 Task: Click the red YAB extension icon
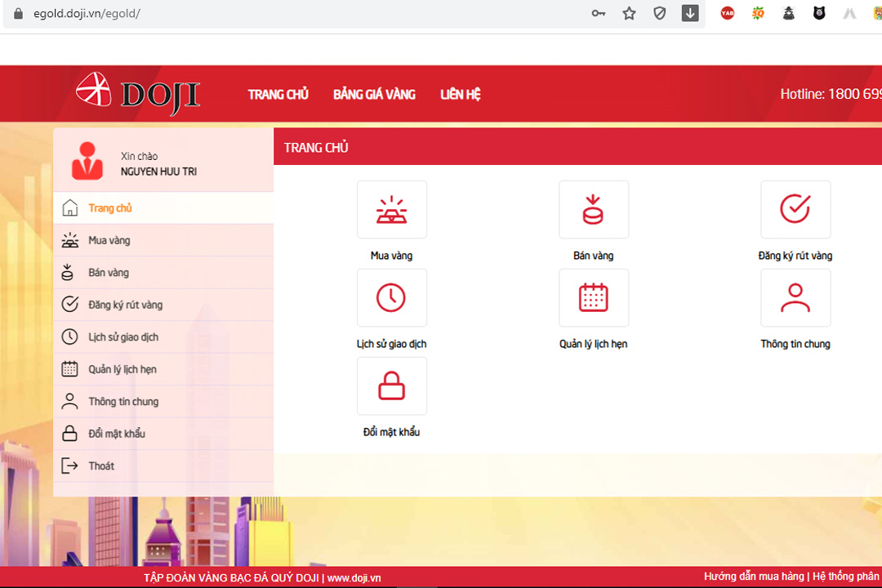pos(728,13)
